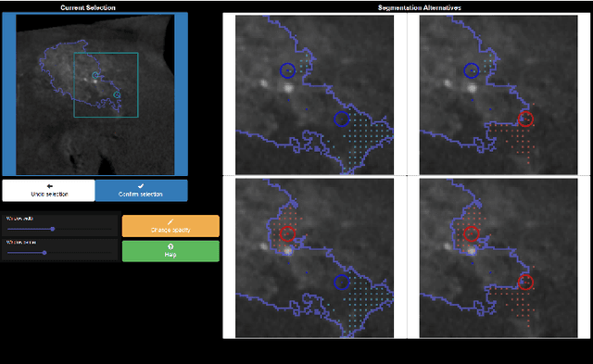The image size is (593, 364).
Task: Click the Segmentation Alternatives heading
Action: (420, 7)
